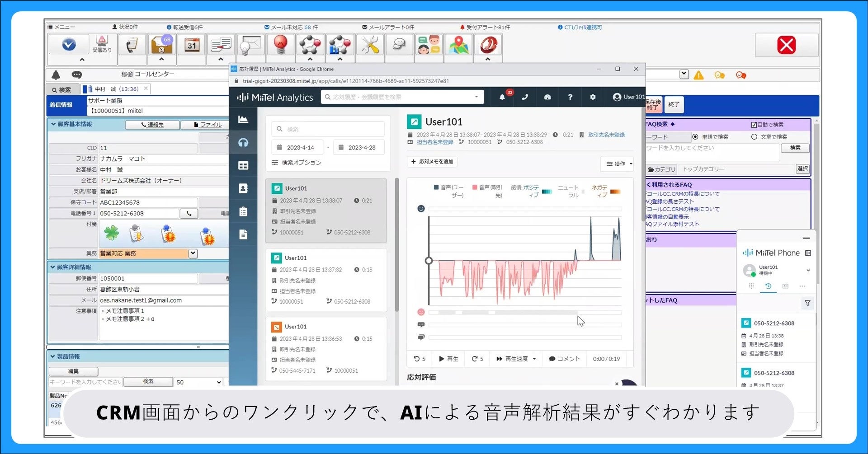Open MiiTel Analytics settings gear

coord(593,97)
